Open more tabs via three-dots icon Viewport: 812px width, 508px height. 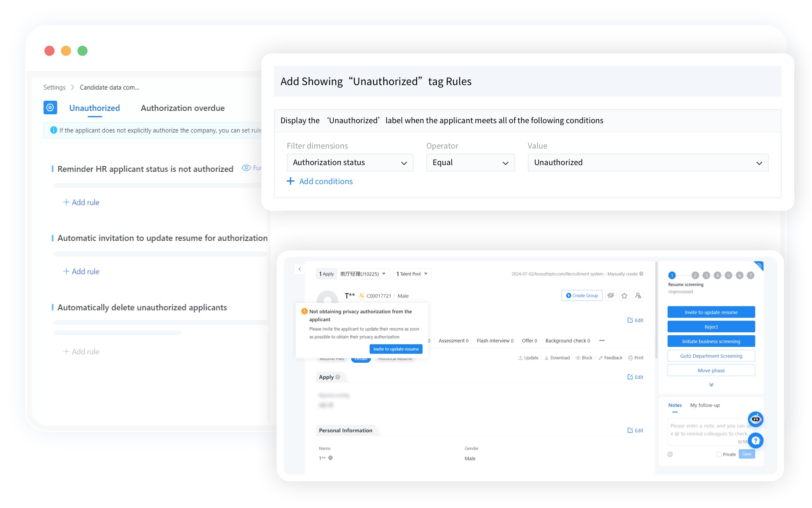click(x=602, y=341)
